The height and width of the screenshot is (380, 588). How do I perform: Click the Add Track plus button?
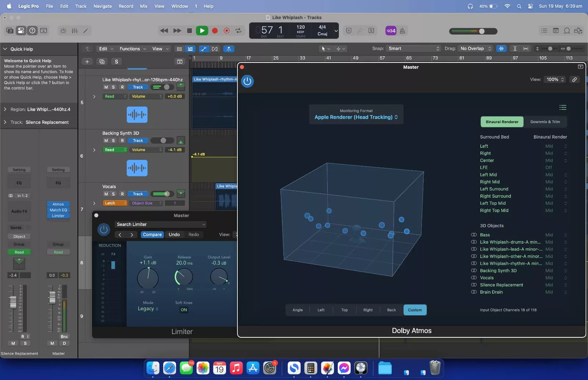click(87, 62)
